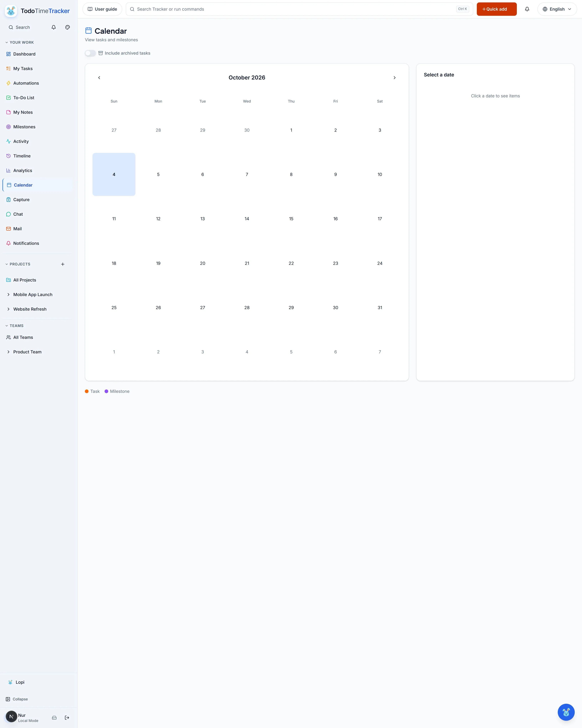Click the orange Task legend dot
Viewport: 582px width, 728px height.
pos(87,391)
